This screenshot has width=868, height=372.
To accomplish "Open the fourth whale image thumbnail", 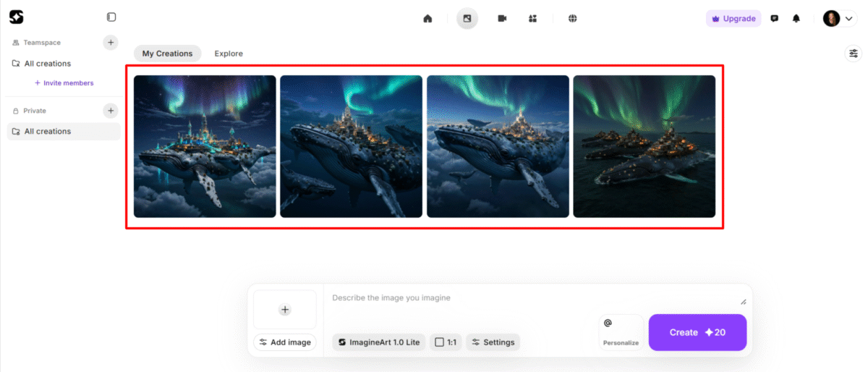I will (x=644, y=146).
